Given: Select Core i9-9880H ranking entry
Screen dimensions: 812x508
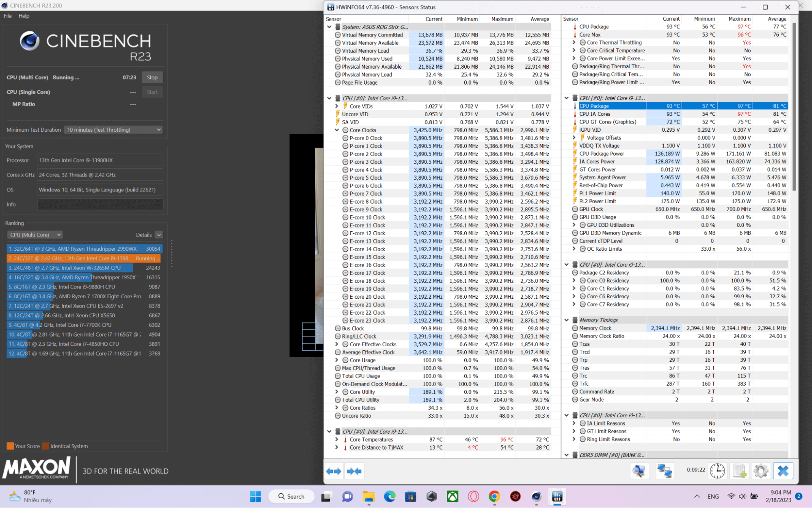Looking at the screenshot, I should 84,287.
